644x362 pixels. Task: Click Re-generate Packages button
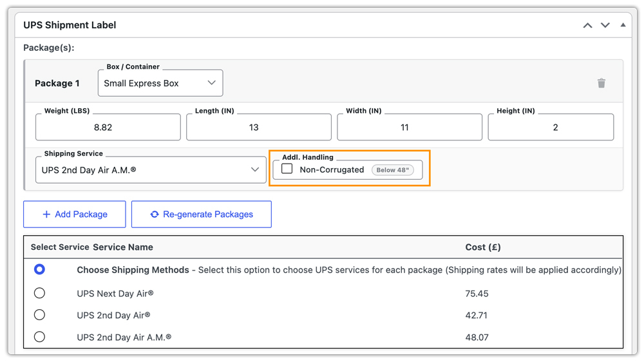[201, 214]
